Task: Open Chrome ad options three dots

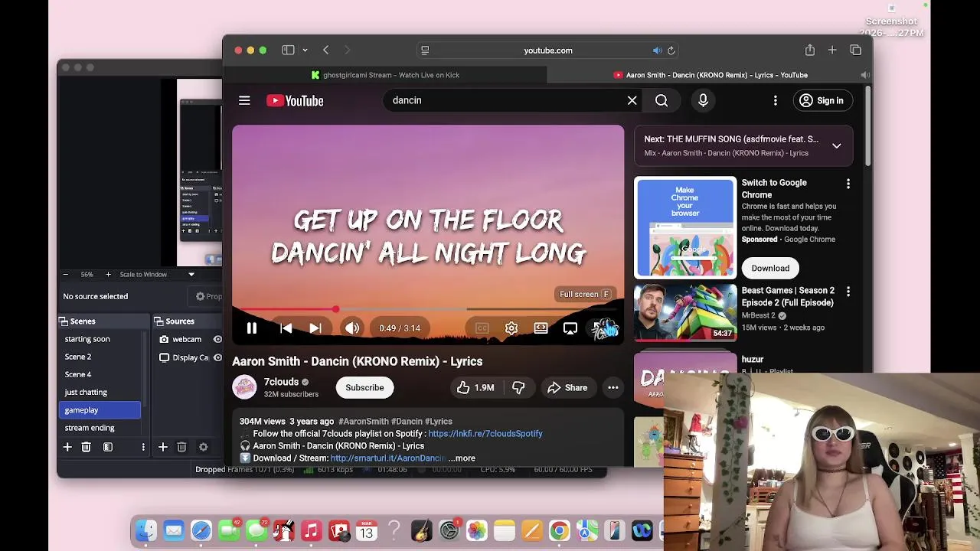Action: 848,184
